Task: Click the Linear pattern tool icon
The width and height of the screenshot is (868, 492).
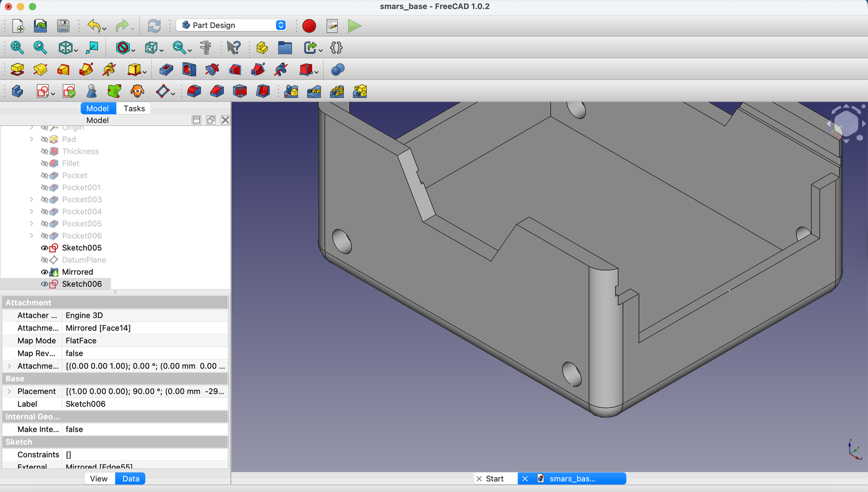Action: point(314,91)
